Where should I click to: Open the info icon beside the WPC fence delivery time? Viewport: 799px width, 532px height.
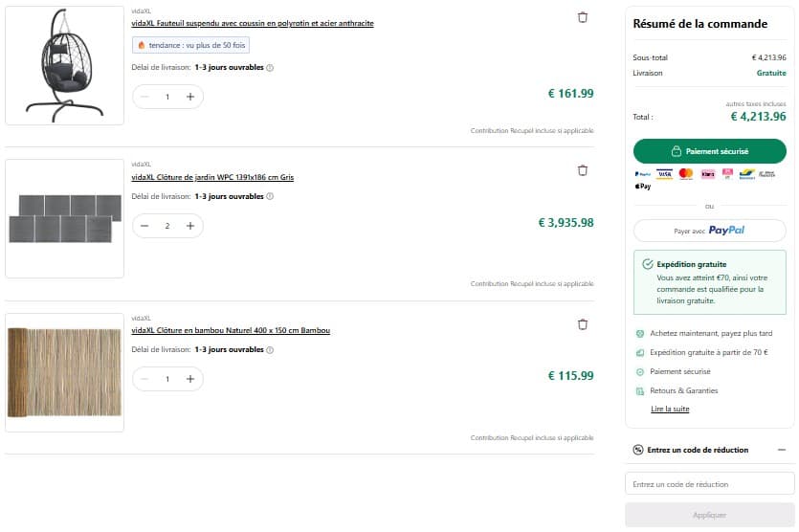tap(270, 196)
